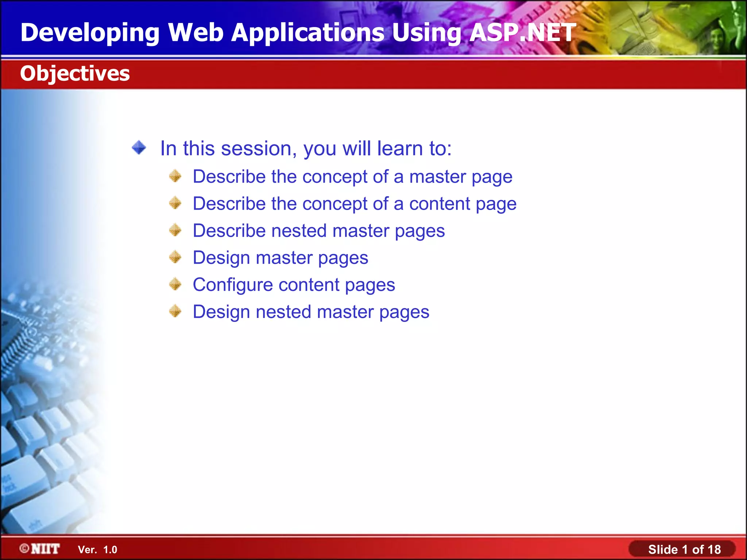Click the 'Objectives' heading
This screenshot has width=747, height=560.
click(x=75, y=73)
